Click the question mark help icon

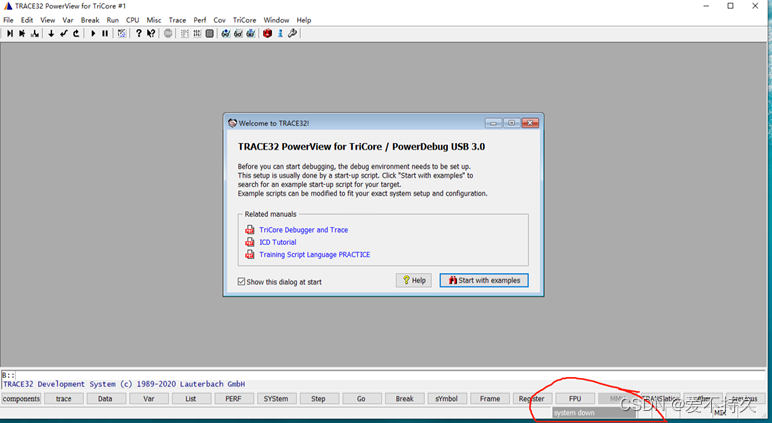coord(139,33)
